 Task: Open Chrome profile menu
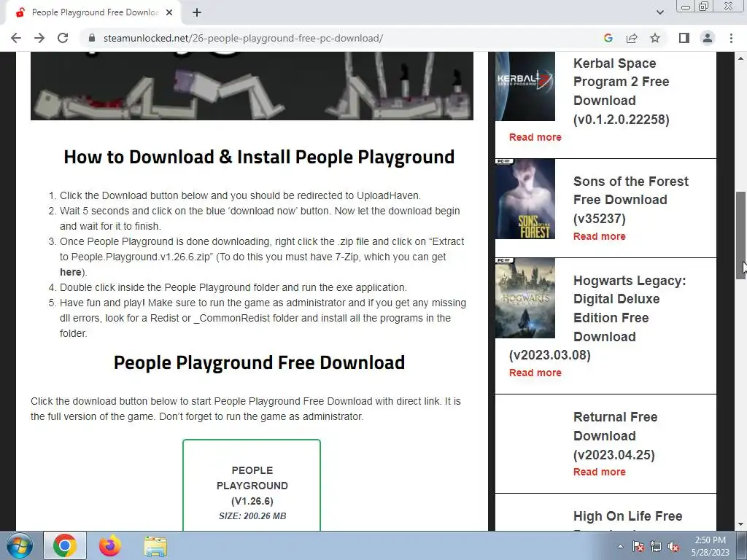(708, 38)
